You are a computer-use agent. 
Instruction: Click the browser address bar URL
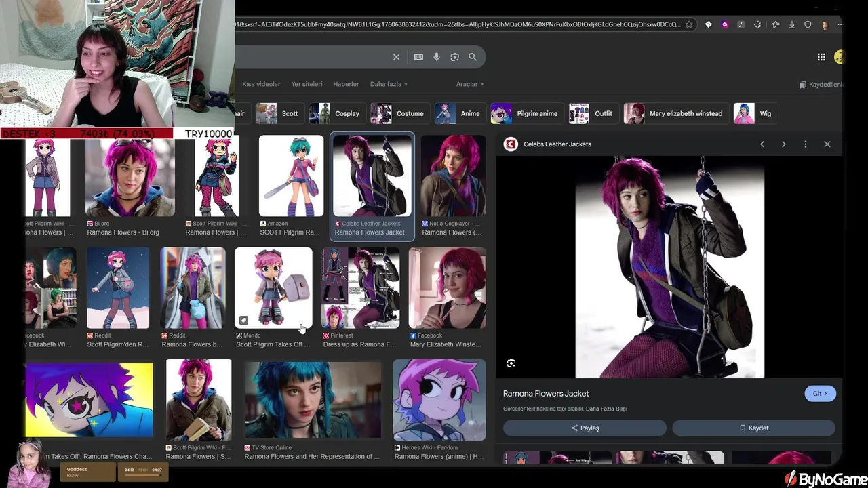(x=458, y=24)
